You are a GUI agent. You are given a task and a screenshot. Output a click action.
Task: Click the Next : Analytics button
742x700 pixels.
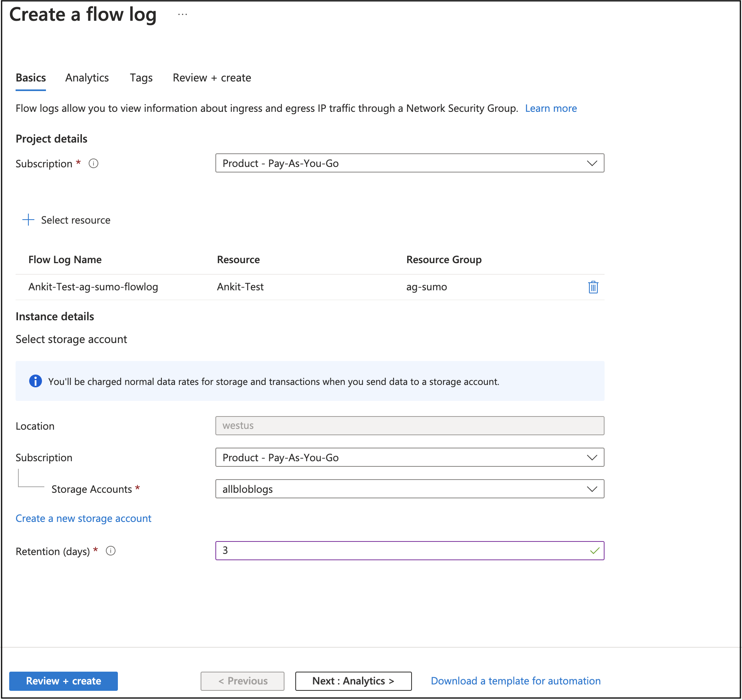click(x=353, y=681)
